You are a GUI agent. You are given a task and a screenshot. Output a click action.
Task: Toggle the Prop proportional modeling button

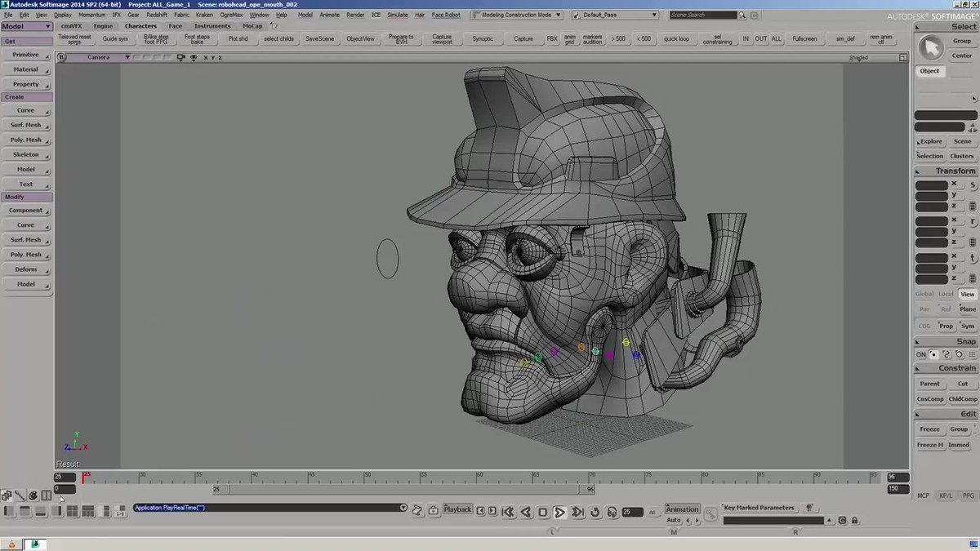946,326
